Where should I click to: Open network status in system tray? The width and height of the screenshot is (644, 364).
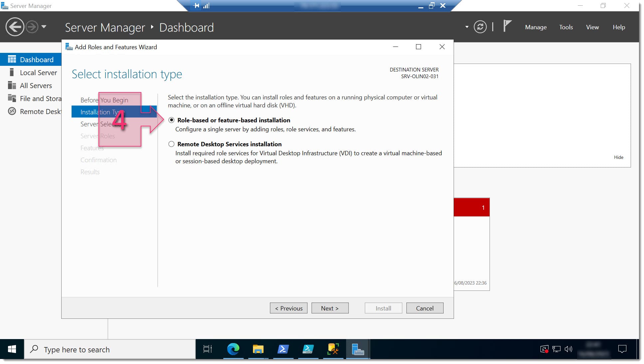click(556, 349)
